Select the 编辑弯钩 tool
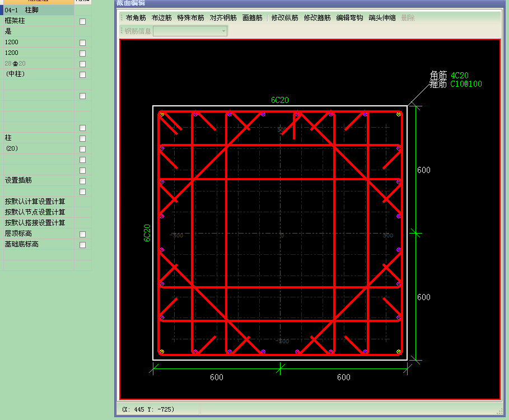The image size is (509, 420). coord(349,18)
